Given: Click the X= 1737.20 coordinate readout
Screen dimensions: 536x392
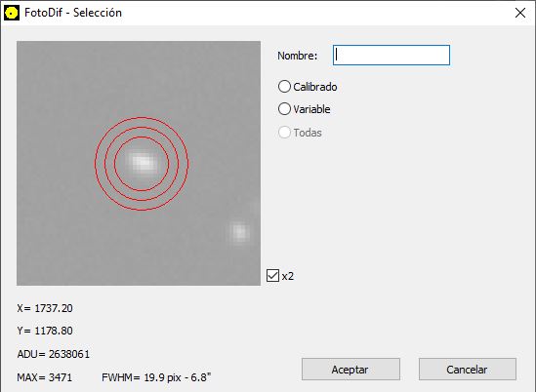Looking at the screenshot, I should 45,308.
